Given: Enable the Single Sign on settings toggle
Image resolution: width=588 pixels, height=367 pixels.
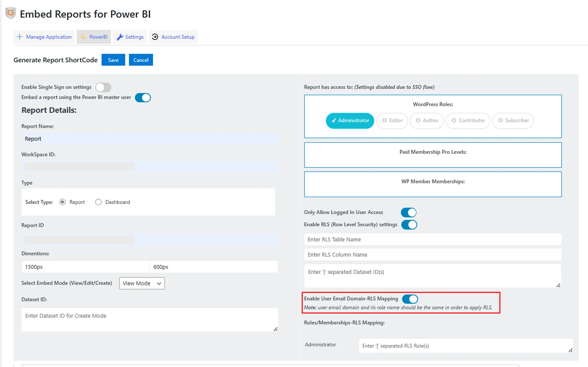Looking at the screenshot, I should tap(103, 87).
